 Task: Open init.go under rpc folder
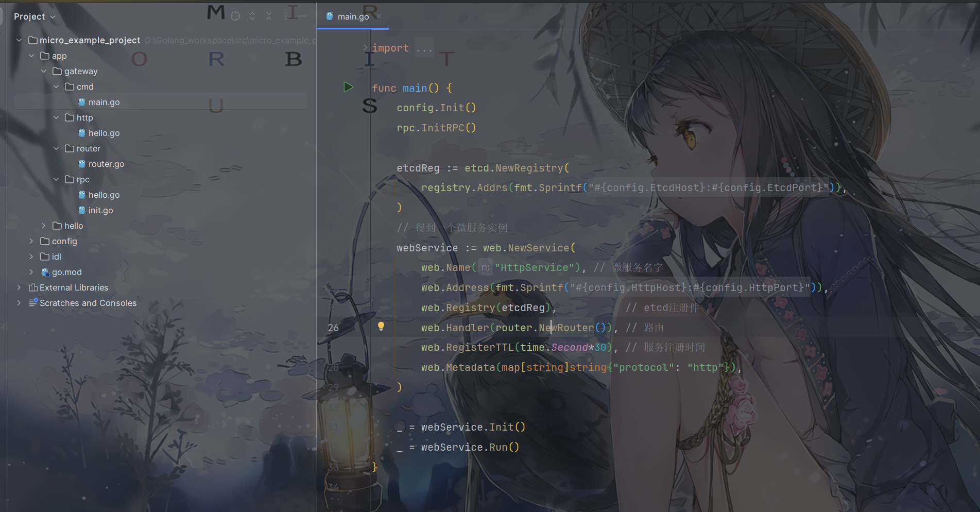(100, 210)
